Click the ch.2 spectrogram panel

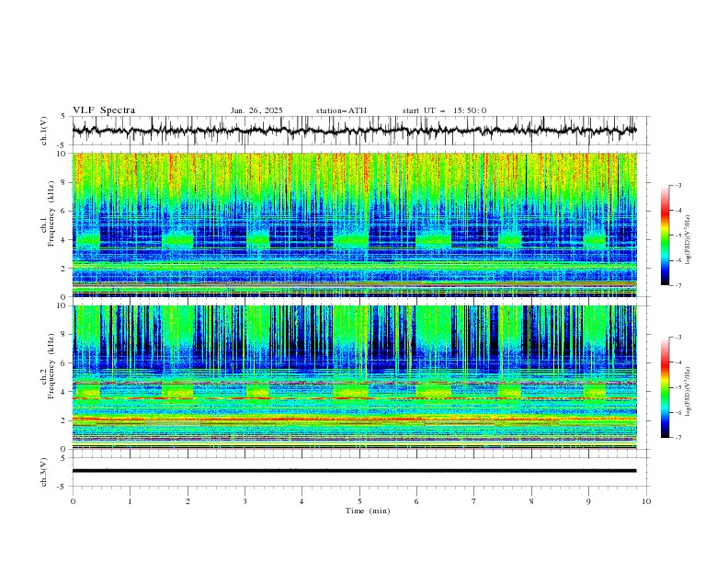pos(354,377)
